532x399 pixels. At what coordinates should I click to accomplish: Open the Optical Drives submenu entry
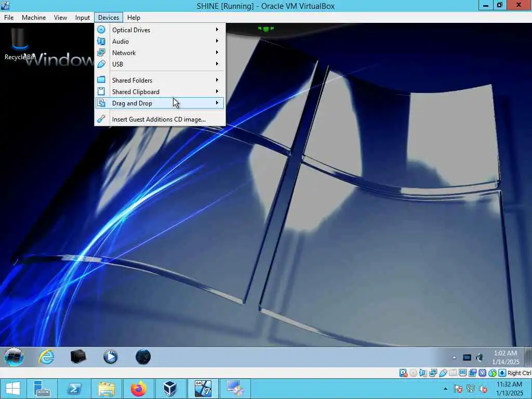(159, 30)
